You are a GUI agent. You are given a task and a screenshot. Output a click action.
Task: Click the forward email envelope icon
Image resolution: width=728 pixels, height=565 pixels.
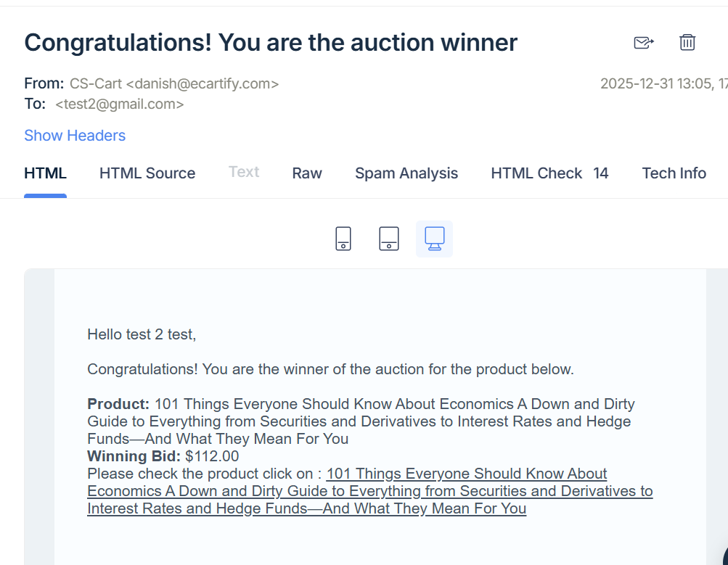[x=643, y=43]
